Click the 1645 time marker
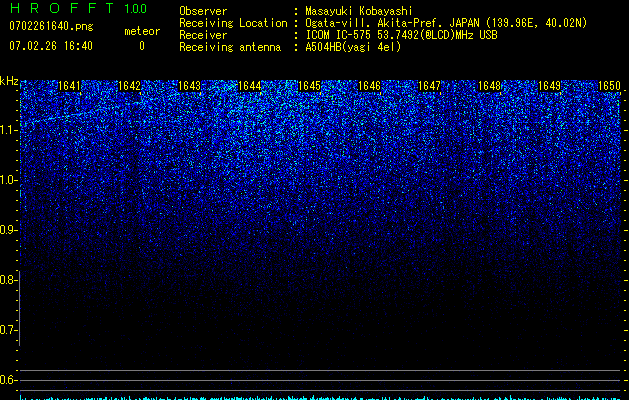Viewport: 629px width, 400px height. pyautogui.click(x=310, y=86)
